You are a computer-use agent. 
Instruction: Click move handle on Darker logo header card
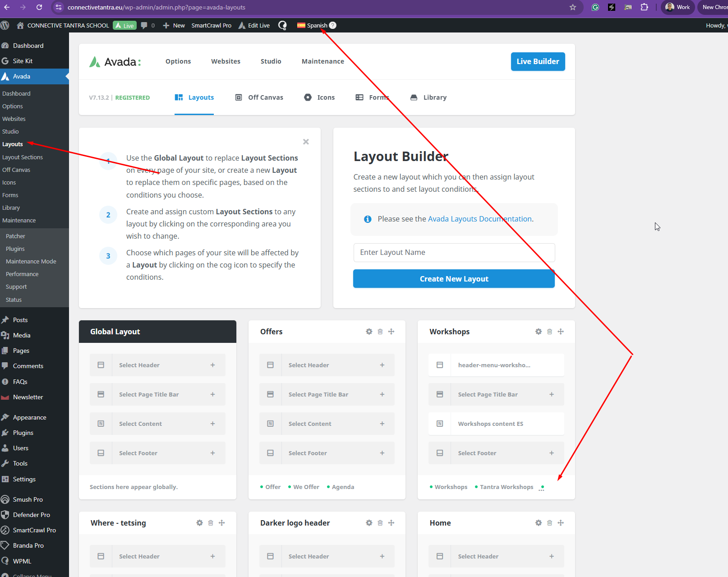[392, 523]
